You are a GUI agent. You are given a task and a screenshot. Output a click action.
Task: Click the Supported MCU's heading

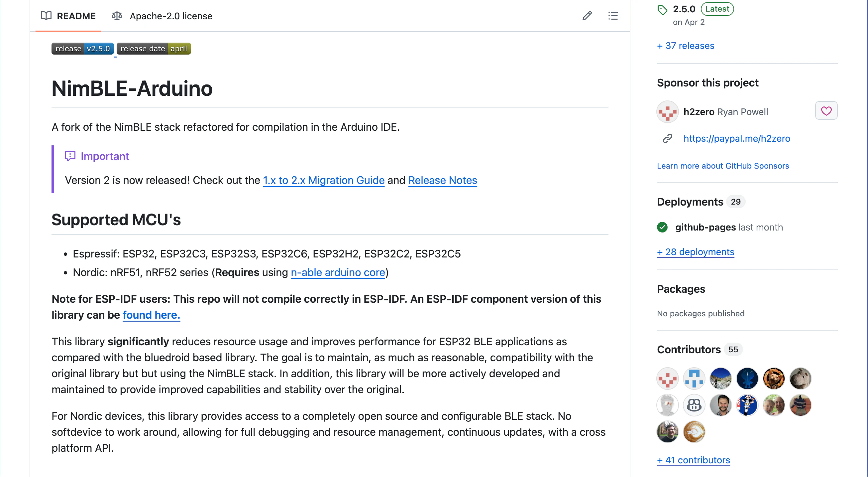pyautogui.click(x=116, y=220)
